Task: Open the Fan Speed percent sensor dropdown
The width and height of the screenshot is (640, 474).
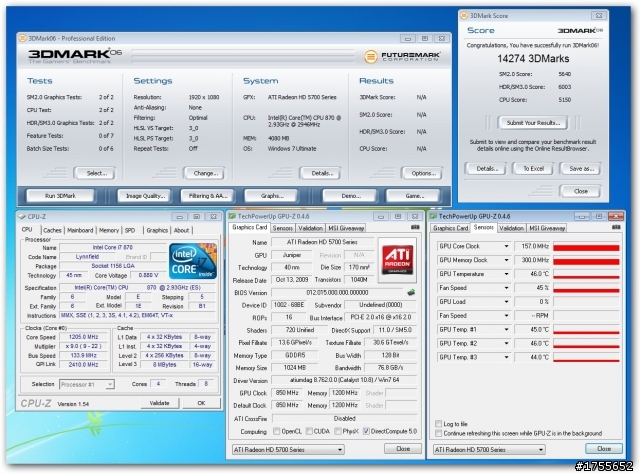Action: [x=506, y=288]
